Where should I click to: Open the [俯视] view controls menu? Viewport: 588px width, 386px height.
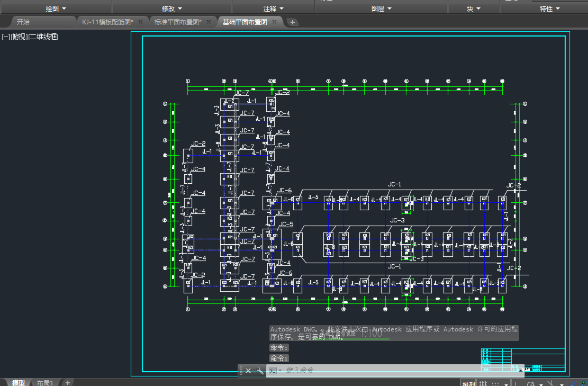click(x=19, y=37)
